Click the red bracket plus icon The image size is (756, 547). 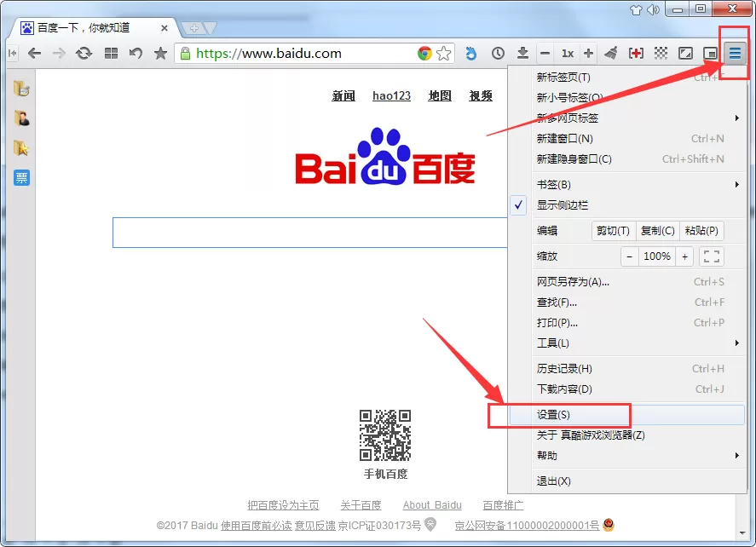point(636,53)
